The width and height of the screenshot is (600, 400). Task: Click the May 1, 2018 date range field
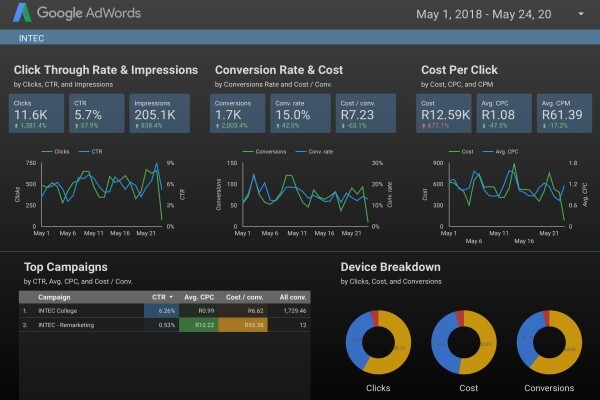[x=484, y=14]
